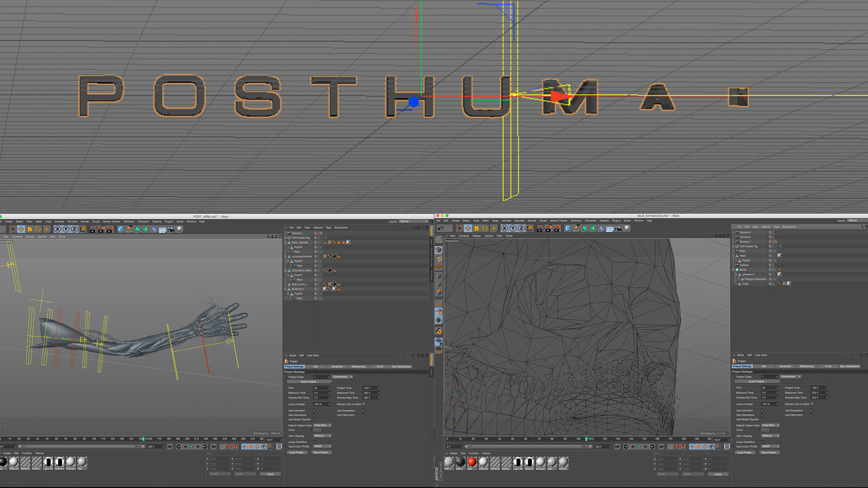Image resolution: width=868 pixels, height=488 pixels.
Task: Collapse the Boole object in skull_formation3 object tree
Action: 733,270
